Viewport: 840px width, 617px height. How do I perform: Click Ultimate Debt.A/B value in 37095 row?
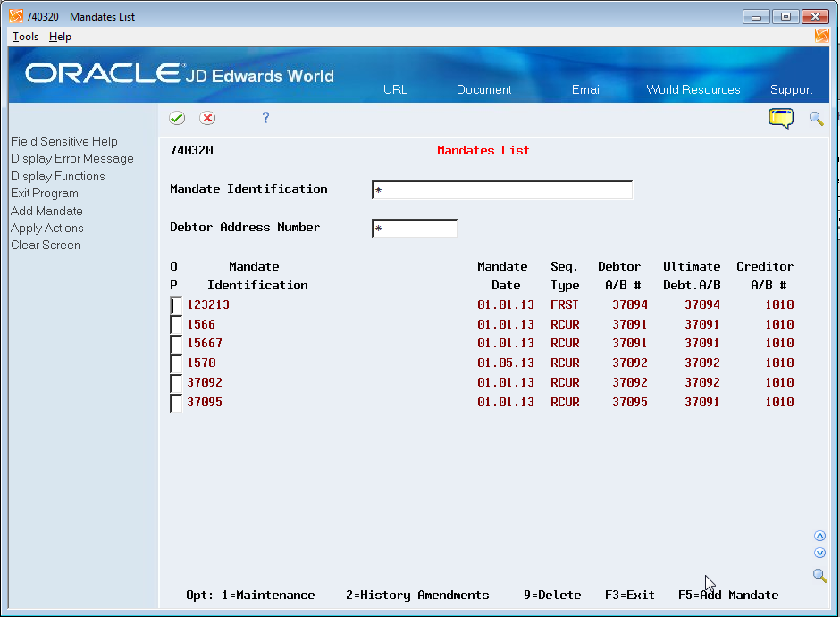[x=702, y=402]
